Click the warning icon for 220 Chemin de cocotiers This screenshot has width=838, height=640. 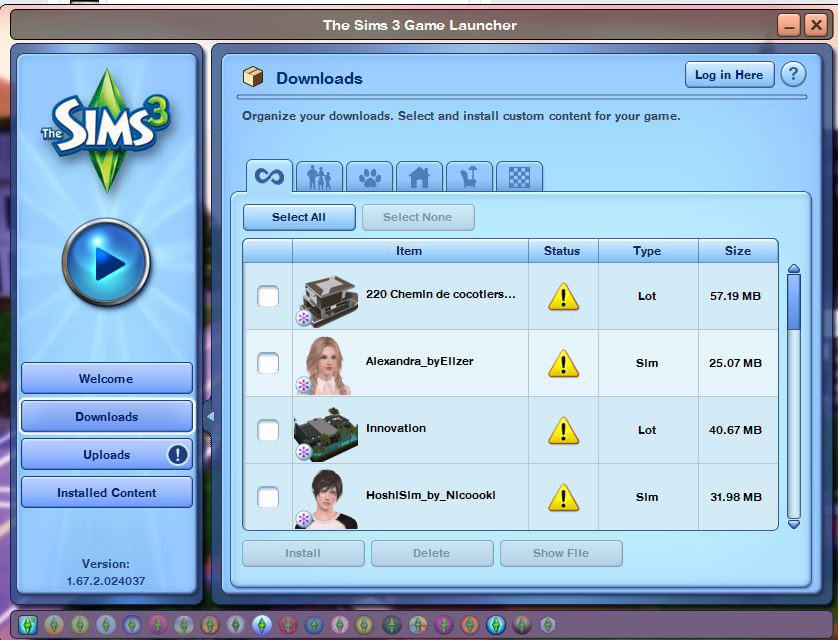[x=563, y=296]
